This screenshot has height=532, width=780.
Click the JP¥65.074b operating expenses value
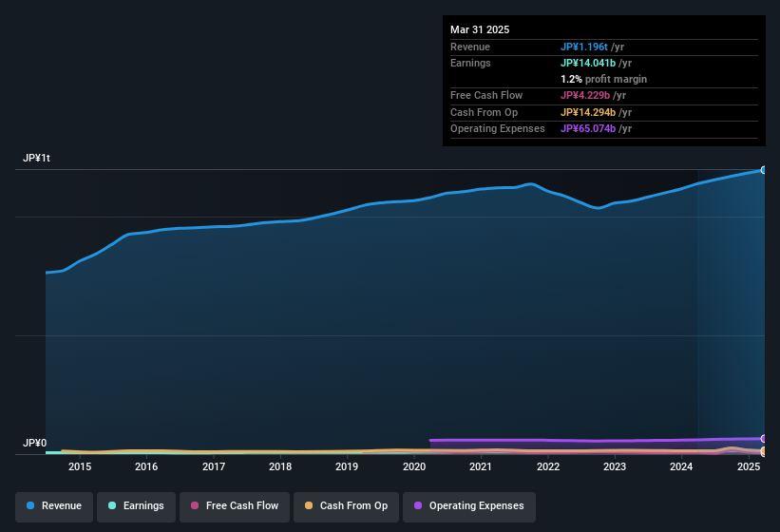pos(588,129)
